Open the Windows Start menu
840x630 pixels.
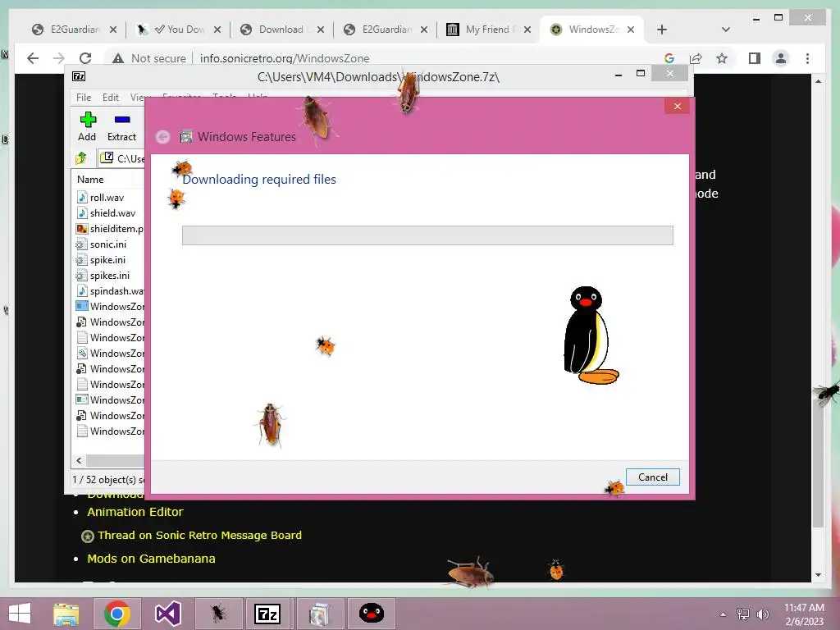[x=20, y=614]
